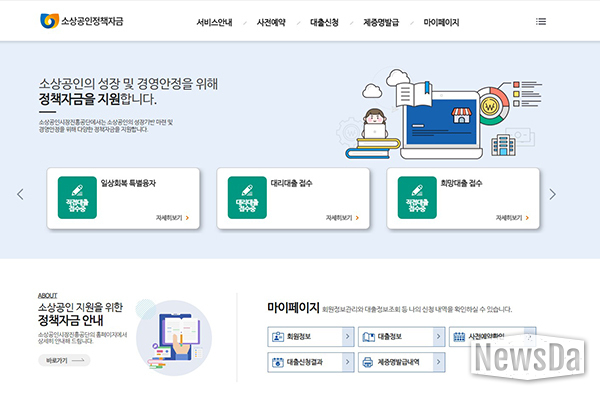The height and width of the screenshot is (394, 600).
Task: Click the green icon in 대리대출 접수 card
Action: click(247, 197)
